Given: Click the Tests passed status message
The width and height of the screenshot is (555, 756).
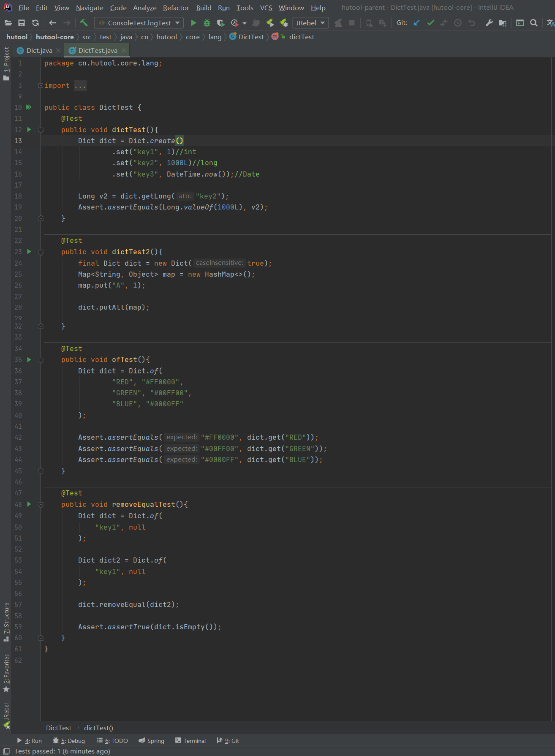Looking at the screenshot, I should [x=62, y=751].
